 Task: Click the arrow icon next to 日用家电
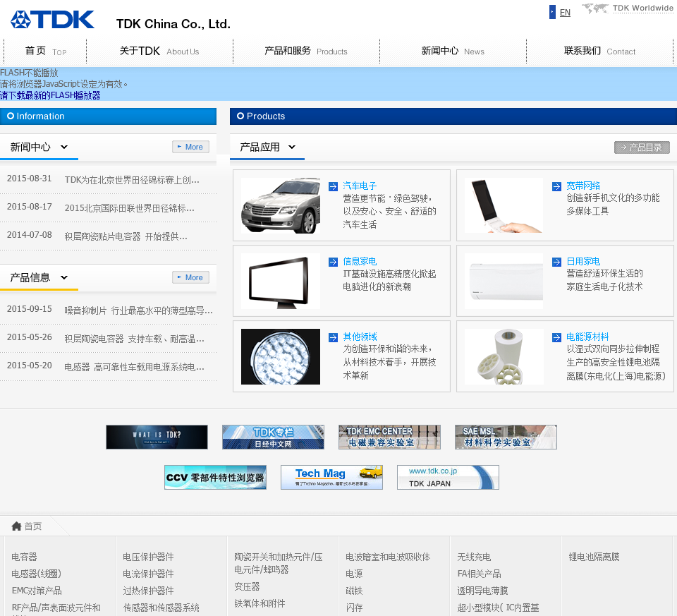[556, 262]
